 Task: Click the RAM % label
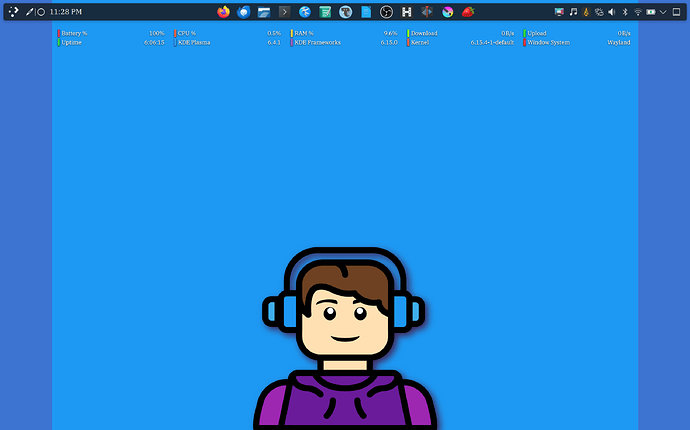coord(304,33)
